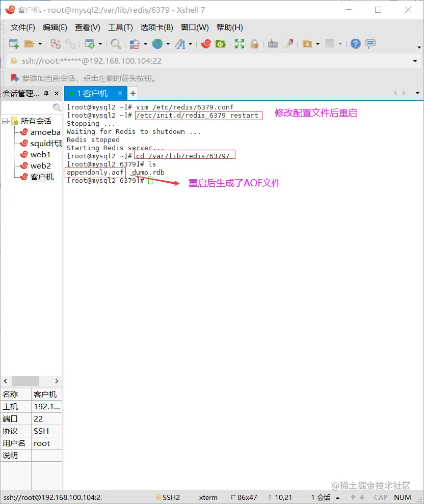Click the 协议 value cell SSH
The image size is (424, 504).
[47, 431]
